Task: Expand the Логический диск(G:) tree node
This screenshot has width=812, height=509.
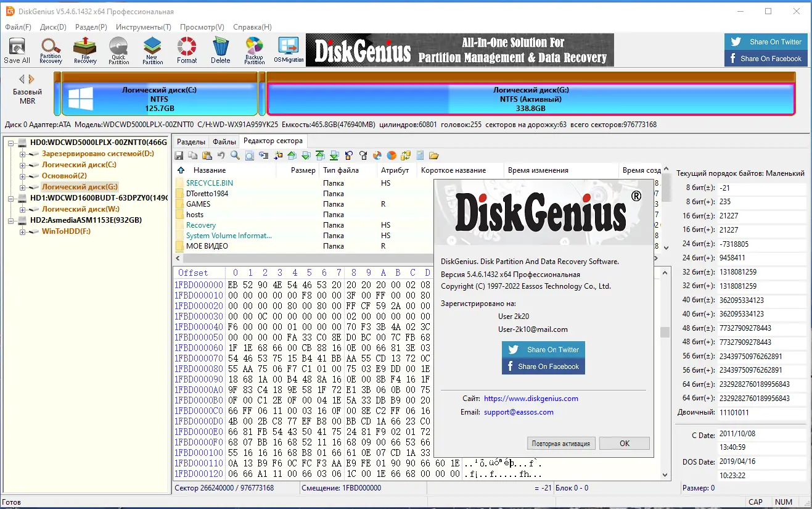Action: click(23, 187)
